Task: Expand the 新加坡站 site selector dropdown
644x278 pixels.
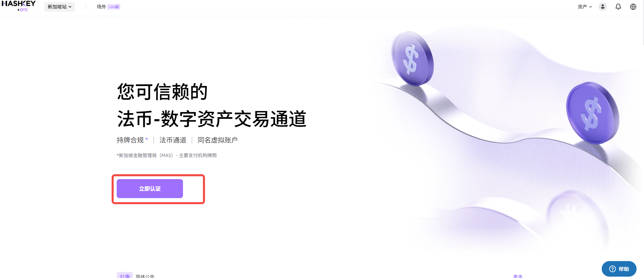Action: click(60, 7)
